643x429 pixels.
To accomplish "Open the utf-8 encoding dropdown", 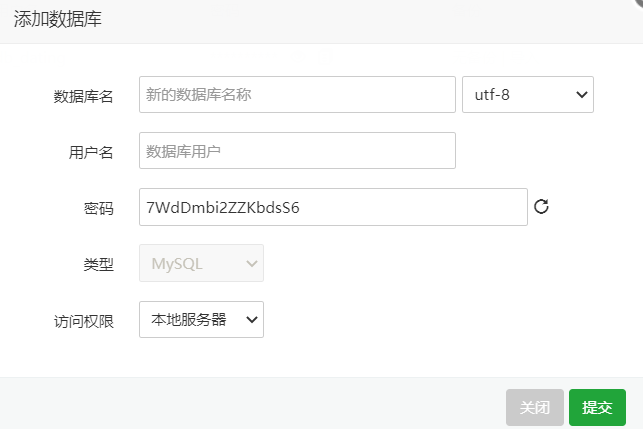I will point(527,95).
